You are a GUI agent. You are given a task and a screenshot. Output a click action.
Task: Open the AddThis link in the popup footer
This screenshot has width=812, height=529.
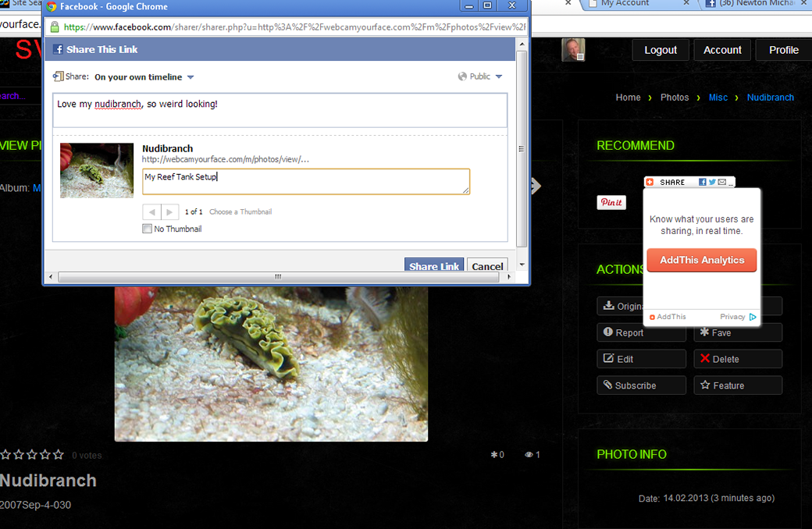668,317
